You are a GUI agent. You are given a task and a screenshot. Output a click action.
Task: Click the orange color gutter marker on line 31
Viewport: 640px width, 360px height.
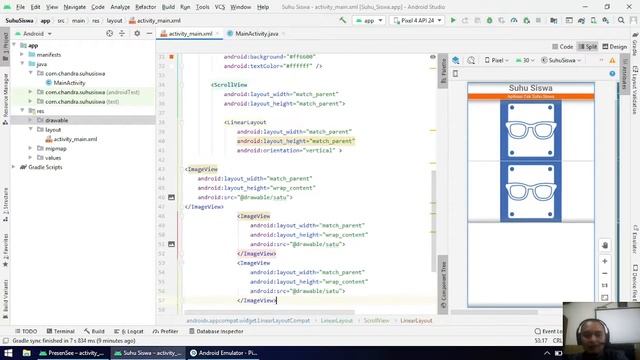(x=171, y=57)
